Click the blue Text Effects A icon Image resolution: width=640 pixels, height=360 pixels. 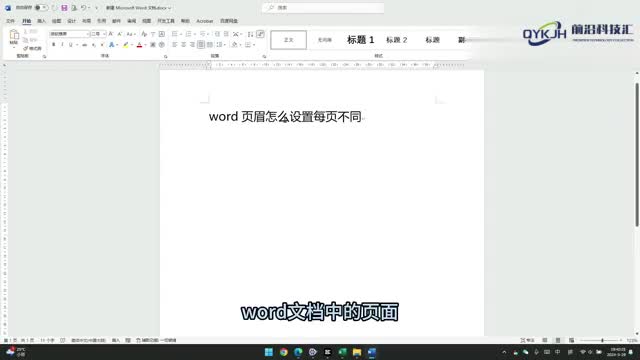pyautogui.click(x=111, y=44)
